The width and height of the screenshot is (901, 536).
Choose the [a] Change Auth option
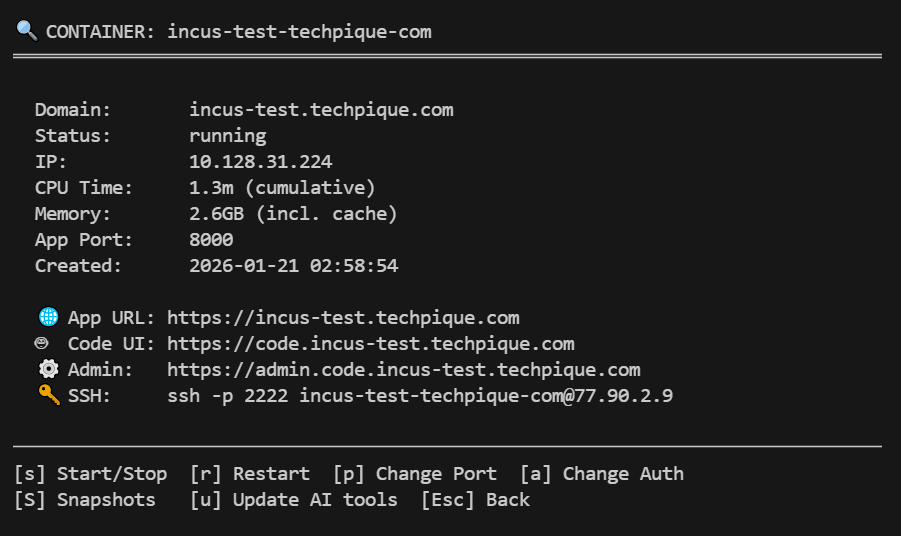pos(601,474)
